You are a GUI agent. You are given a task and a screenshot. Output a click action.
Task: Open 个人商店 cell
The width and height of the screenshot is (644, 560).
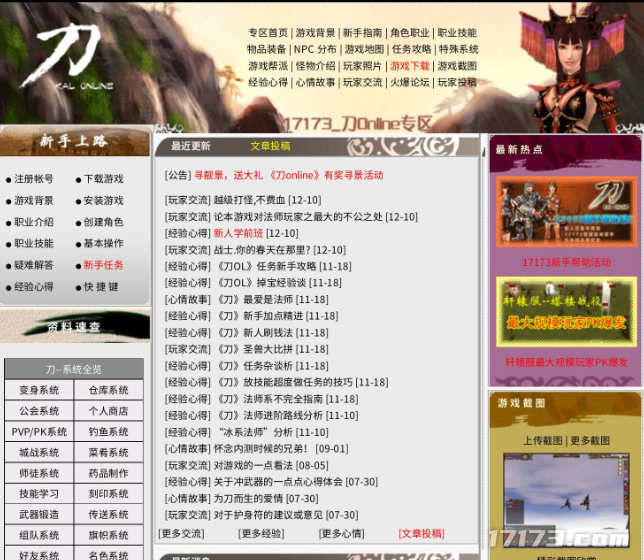click(x=108, y=411)
